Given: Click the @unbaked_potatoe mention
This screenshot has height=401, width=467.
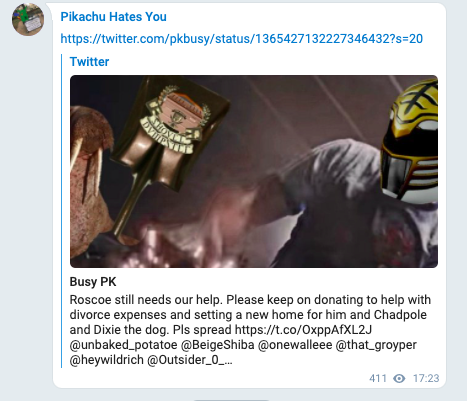Looking at the screenshot, I should pos(123,345).
